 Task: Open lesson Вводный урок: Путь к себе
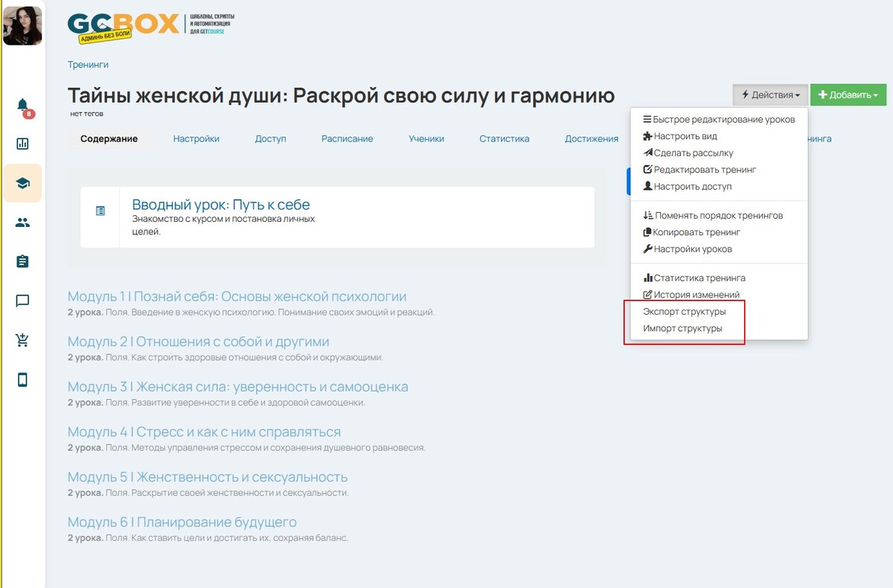coord(220,205)
